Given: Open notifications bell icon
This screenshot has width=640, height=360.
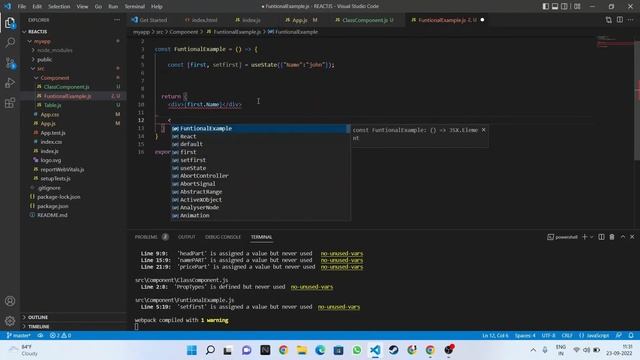Looking at the screenshot, I should [x=631, y=336].
